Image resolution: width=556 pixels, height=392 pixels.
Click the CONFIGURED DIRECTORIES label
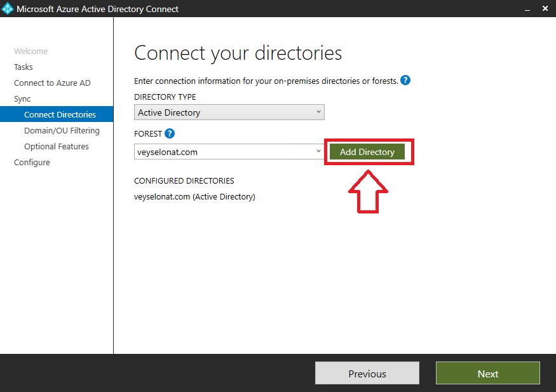click(184, 181)
